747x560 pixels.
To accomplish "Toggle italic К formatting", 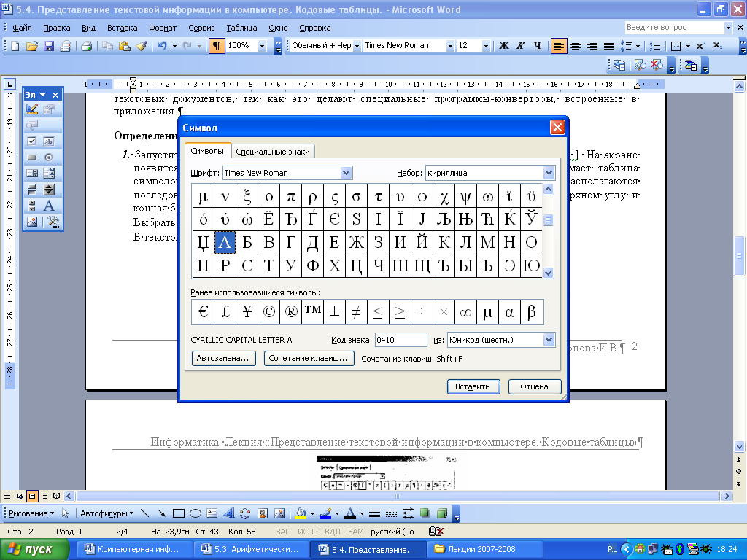I will tap(520, 46).
